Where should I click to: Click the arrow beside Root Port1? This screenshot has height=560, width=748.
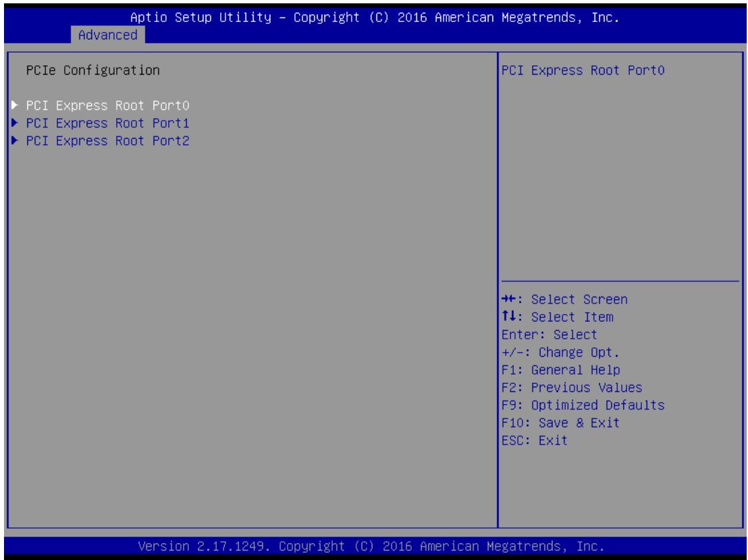15,123
